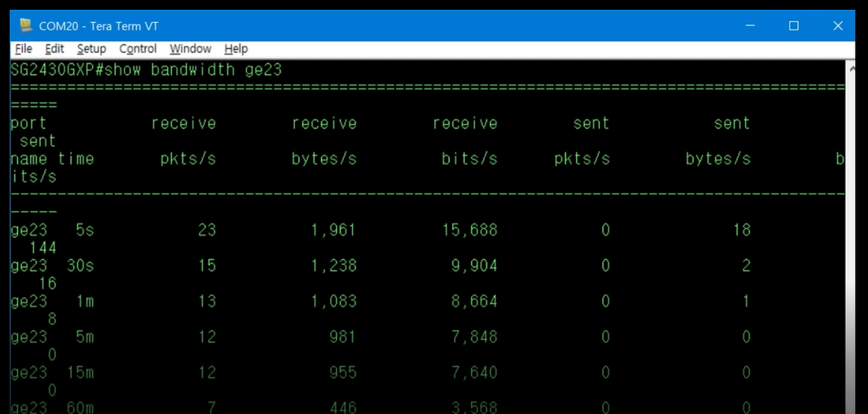Open the Window menu
This screenshot has height=414, width=868.
coord(191,49)
